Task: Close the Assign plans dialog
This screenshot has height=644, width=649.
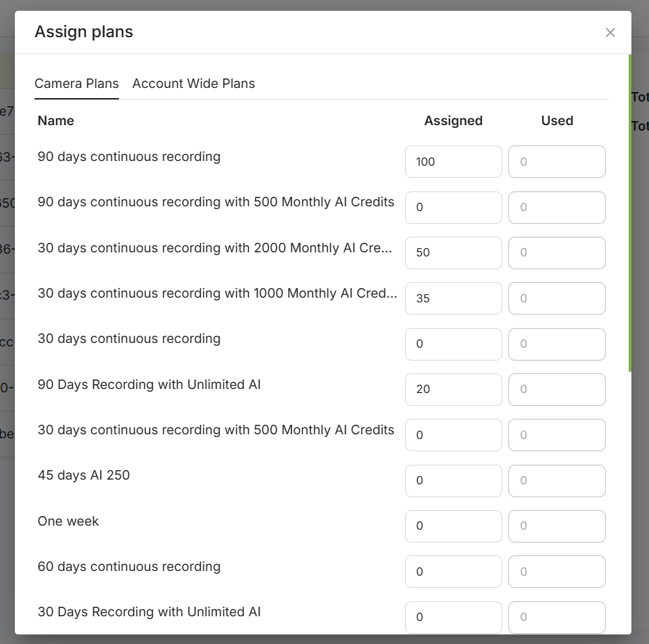Action: click(x=610, y=32)
